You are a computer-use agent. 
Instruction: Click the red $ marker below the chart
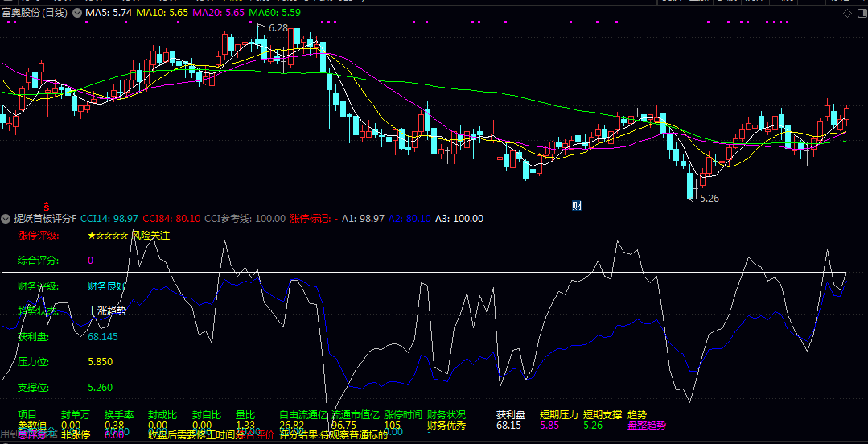(x=47, y=205)
